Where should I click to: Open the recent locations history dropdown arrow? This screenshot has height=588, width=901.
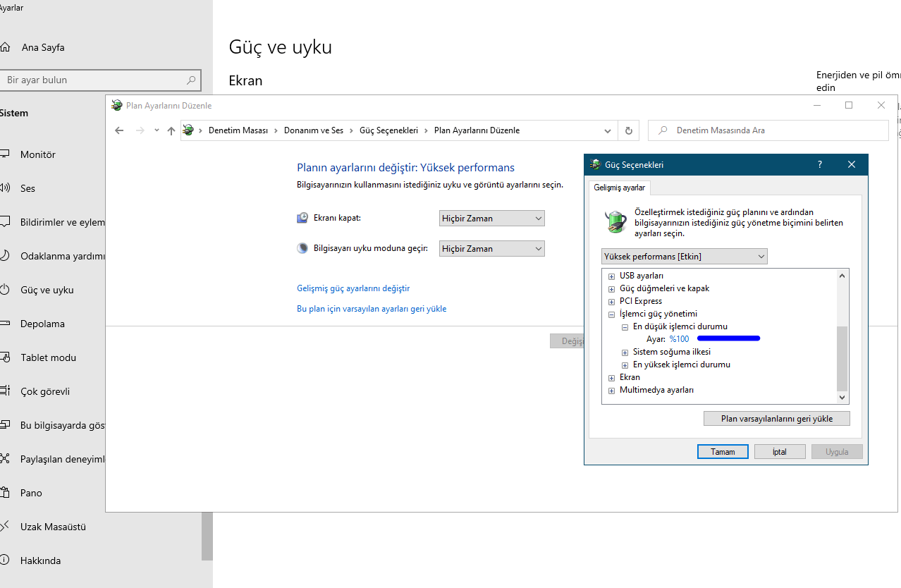(x=157, y=130)
